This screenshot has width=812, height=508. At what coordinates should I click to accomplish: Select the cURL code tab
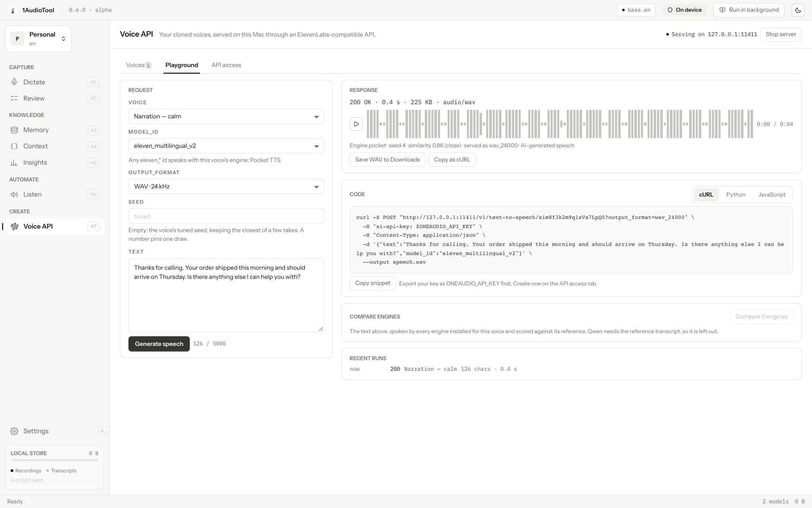pyautogui.click(x=706, y=194)
